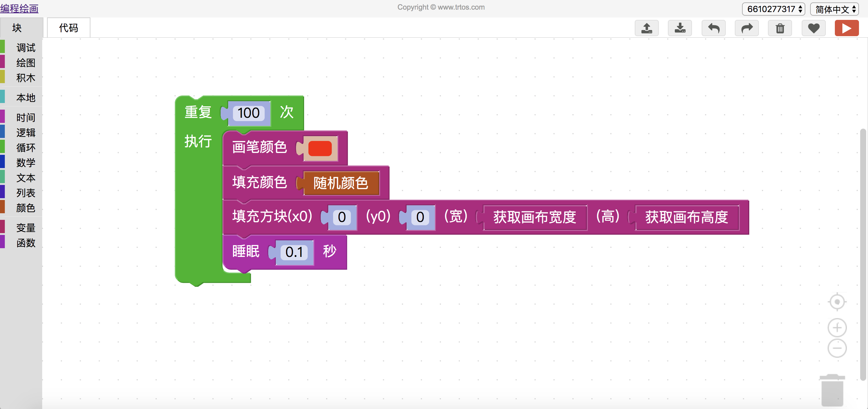Viewport: 868px width, 409px height.
Task: Select the 数学 category in the sidebar
Action: (26, 163)
